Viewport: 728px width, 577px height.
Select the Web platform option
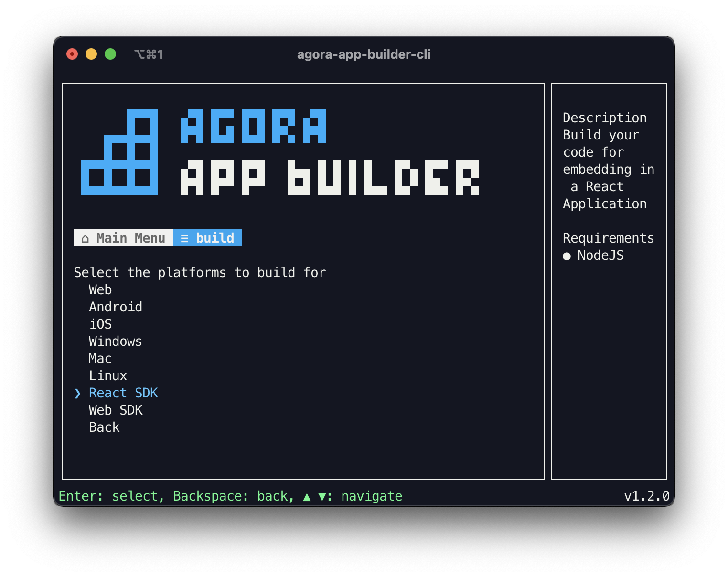click(x=100, y=290)
